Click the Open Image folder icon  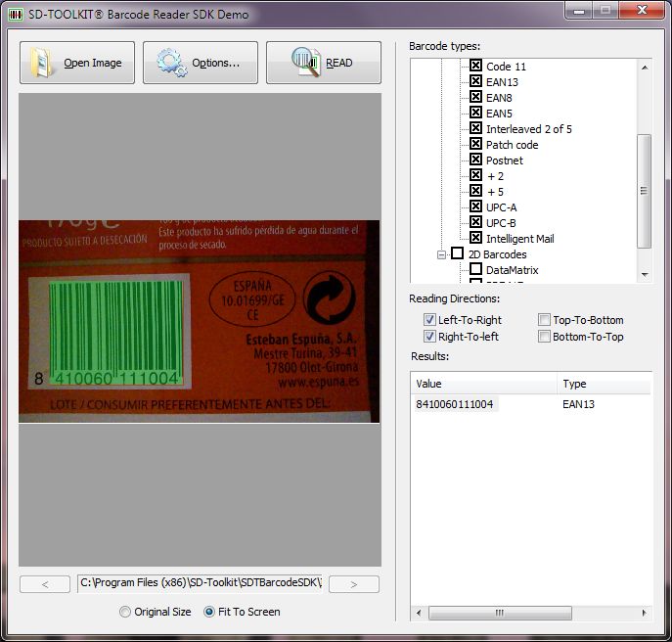tap(42, 63)
